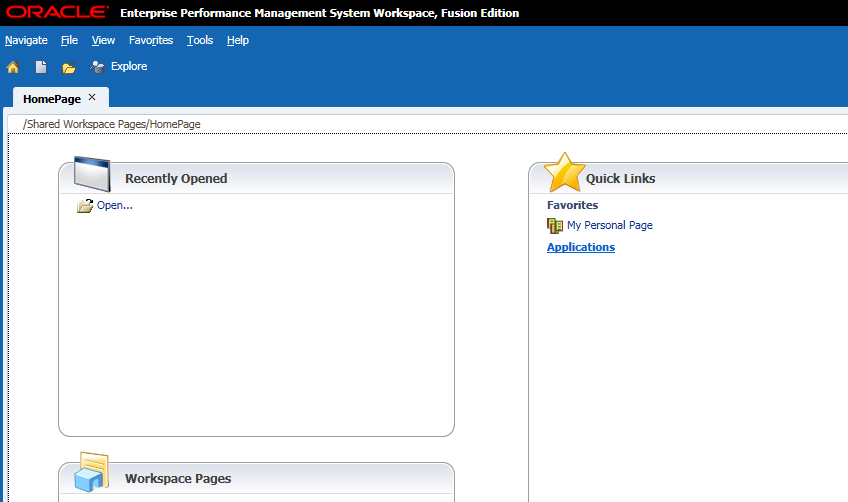This screenshot has width=848, height=502.
Task: Open the Tools menu
Action: (200, 40)
